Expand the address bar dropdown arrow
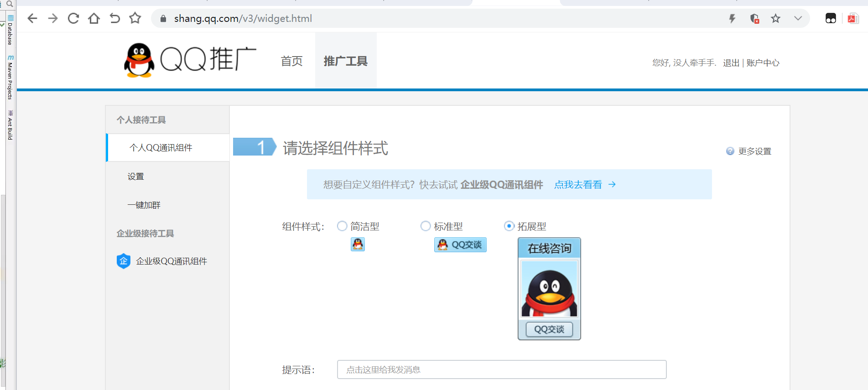 click(798, 18)
